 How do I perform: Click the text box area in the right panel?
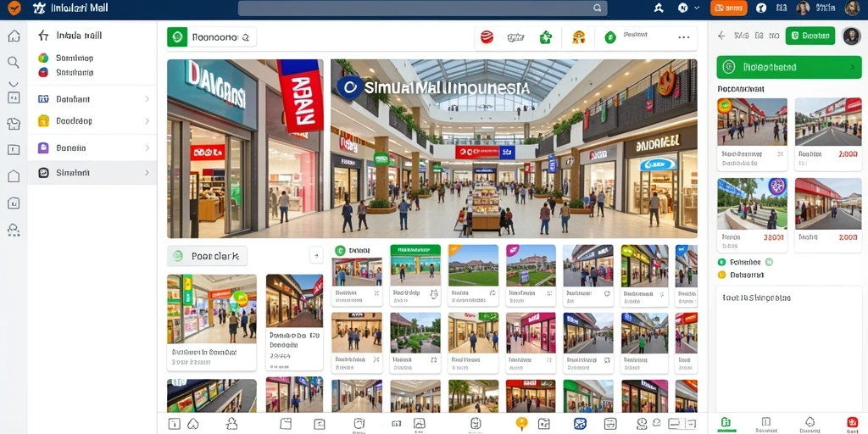(x=789, y=348)
